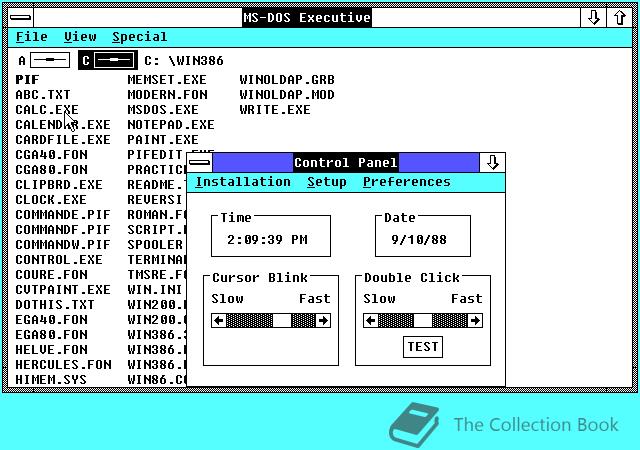Minimize the Control Panel with down arrow
640x450 pixels.
(492, 163)
